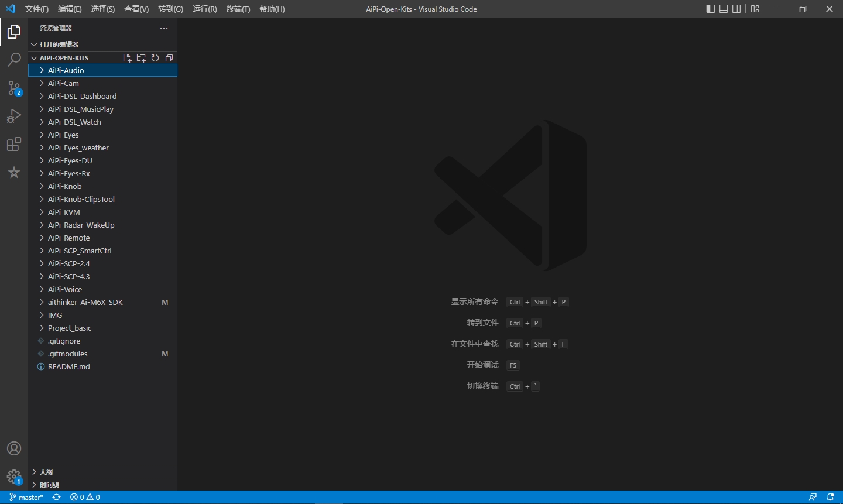Expand the Project_basic folder

coord(102,328)
